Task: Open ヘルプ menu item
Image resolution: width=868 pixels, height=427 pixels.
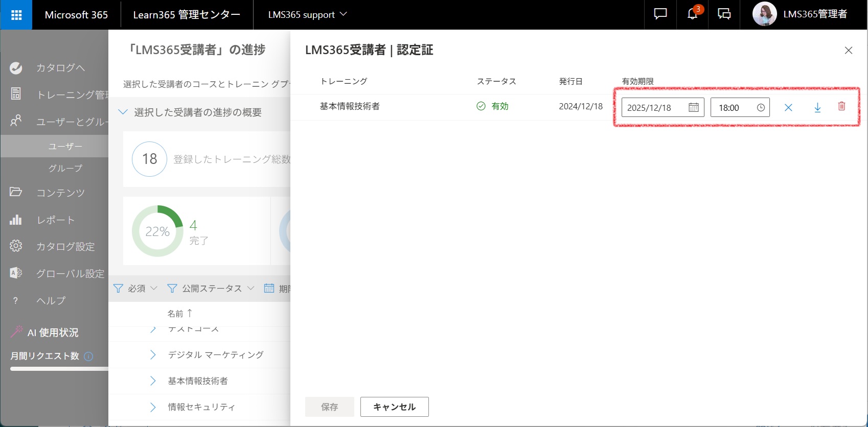Action: [51, 300]
